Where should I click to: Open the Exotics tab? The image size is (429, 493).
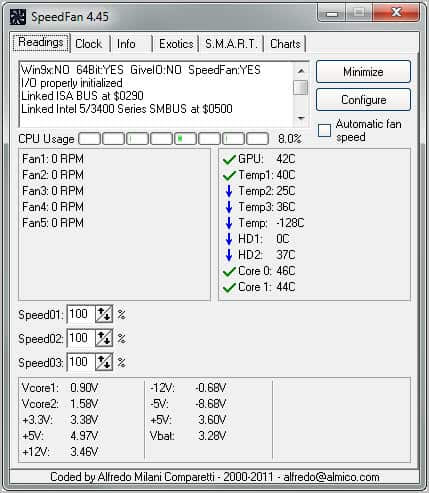tap(176, 44)
